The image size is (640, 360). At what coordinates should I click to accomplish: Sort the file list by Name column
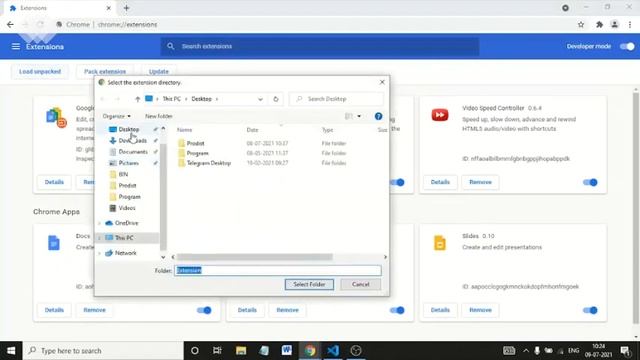(x=184, y=130)
